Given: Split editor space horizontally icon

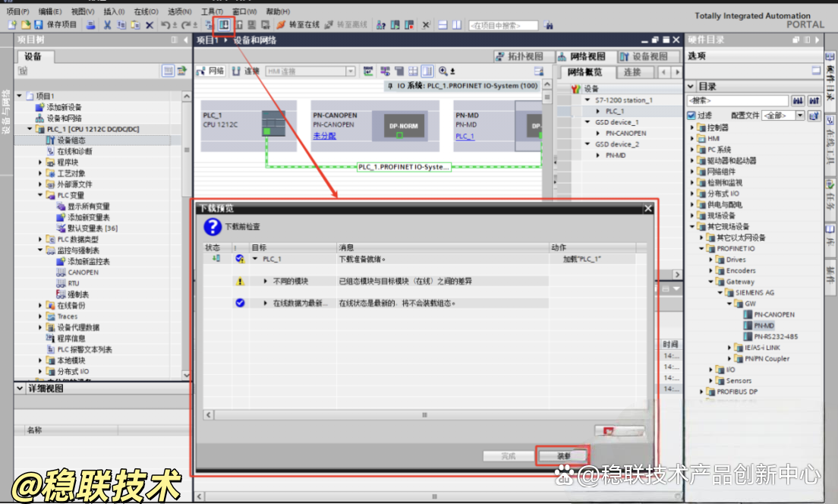Looking at the screenshot, I should tap(443, 24).
